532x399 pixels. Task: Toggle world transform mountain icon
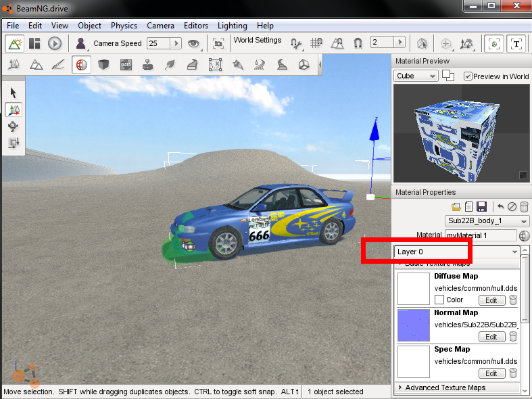pos(467,44)
